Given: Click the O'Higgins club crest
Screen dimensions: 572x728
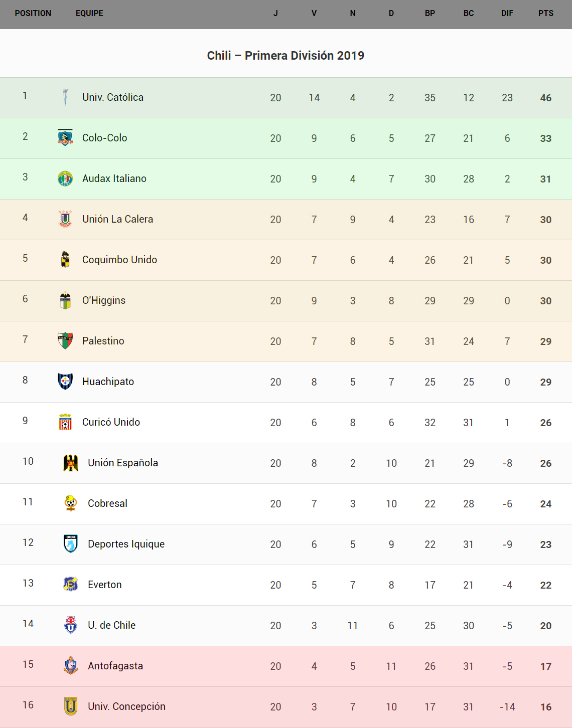Looking at the screenshot, I should click(65, 300).
